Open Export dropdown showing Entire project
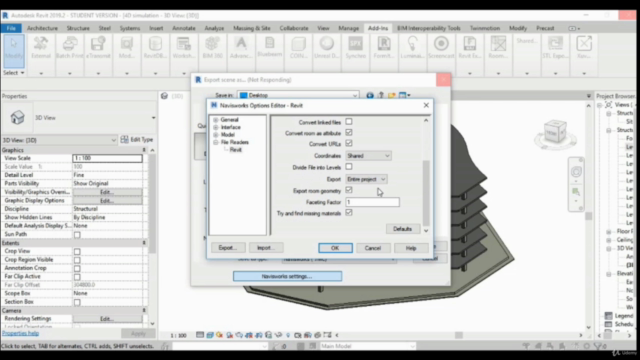The width and height of the screenshot is (640, 360). pyautogui.click(x=366, y=179)
